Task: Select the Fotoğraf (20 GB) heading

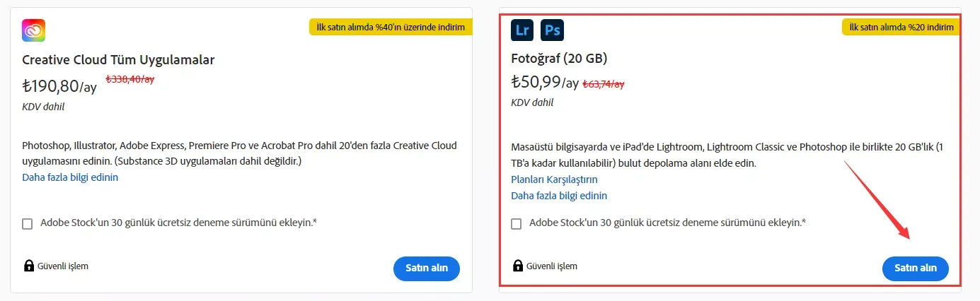Action: [x=559, y=59]
